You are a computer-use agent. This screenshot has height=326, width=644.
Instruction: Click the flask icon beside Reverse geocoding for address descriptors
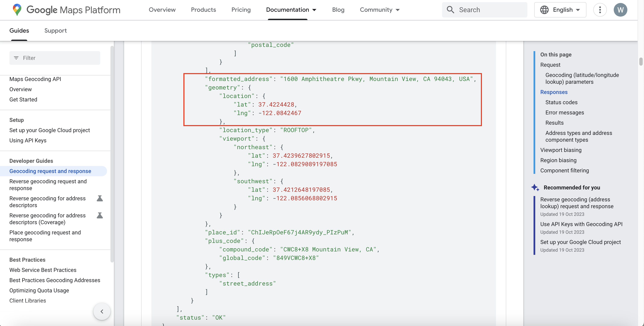[100, 198]
